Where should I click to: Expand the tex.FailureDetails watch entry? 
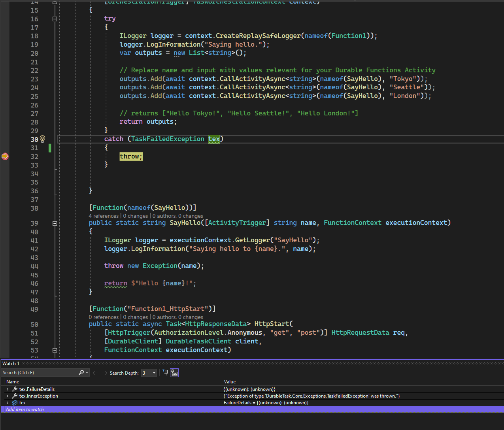pos(7,389)
